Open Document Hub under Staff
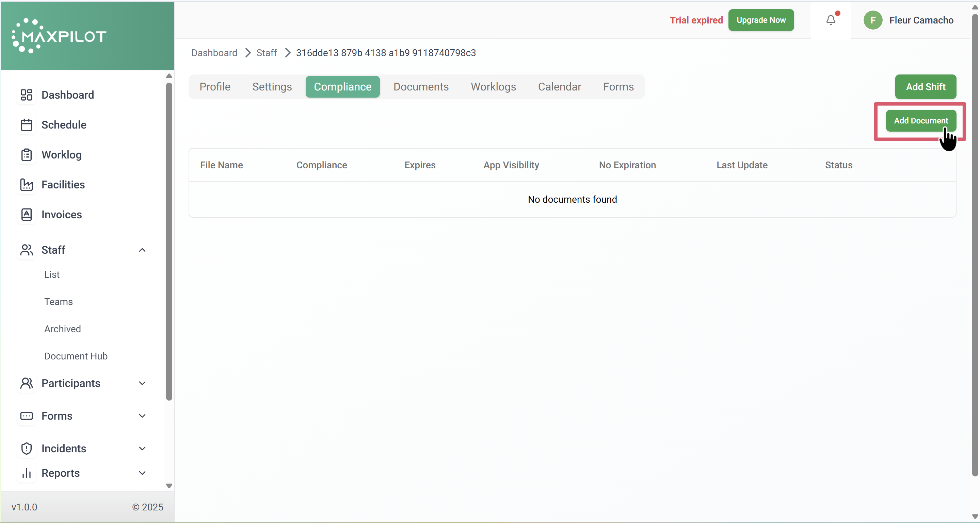 pyautogui.click(x=76, y=356)
